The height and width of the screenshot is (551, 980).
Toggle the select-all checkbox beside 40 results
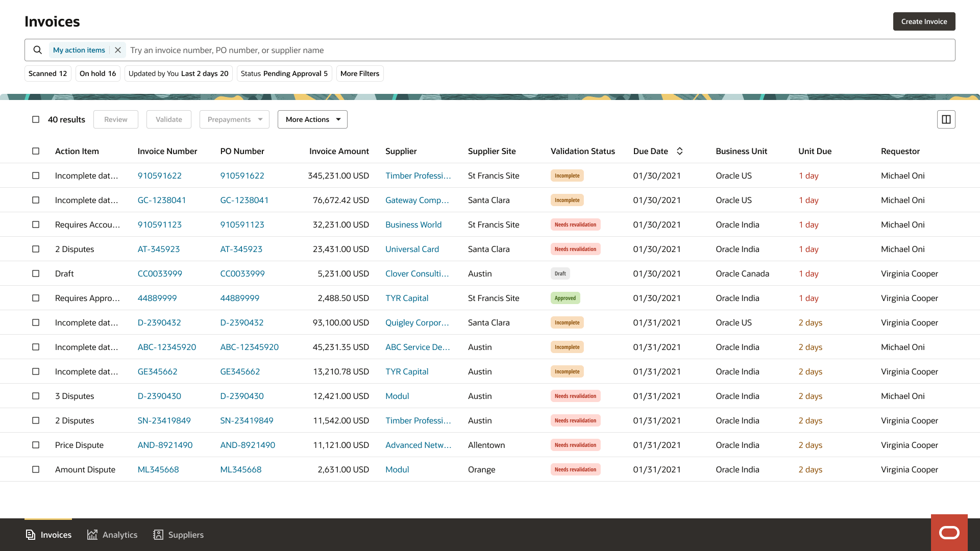(x=36, y=119)
